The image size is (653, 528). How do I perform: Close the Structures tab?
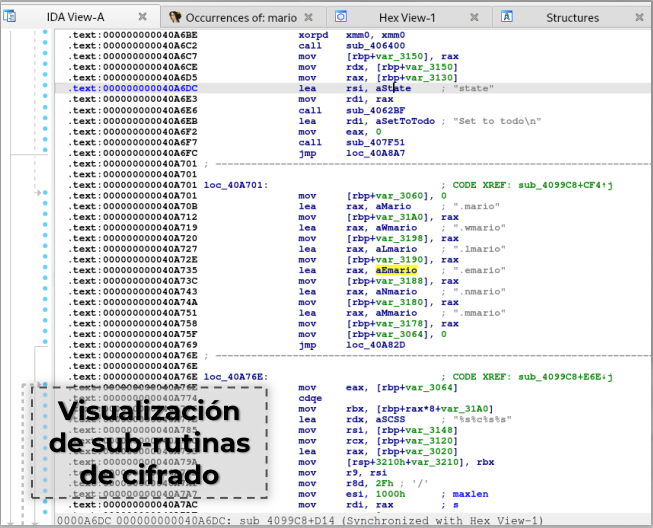(640, 17)
